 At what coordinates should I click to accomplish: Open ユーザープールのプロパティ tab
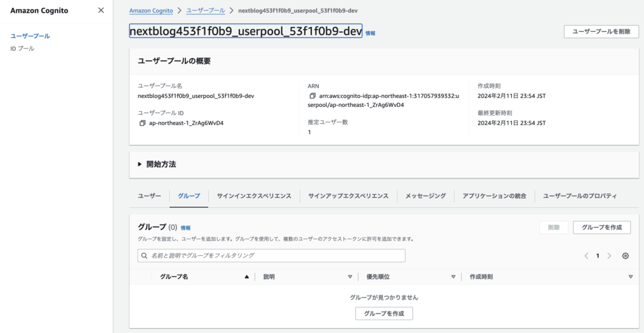580,196
